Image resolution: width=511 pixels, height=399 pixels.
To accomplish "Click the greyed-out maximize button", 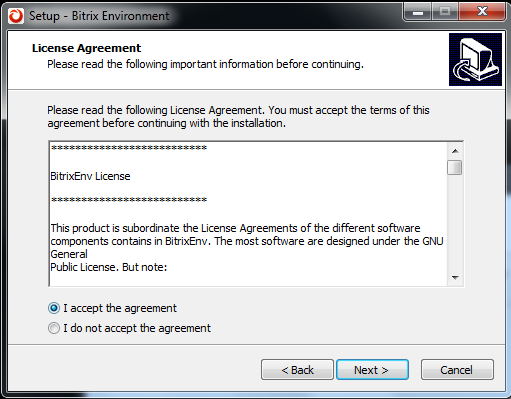I will 445,12.
